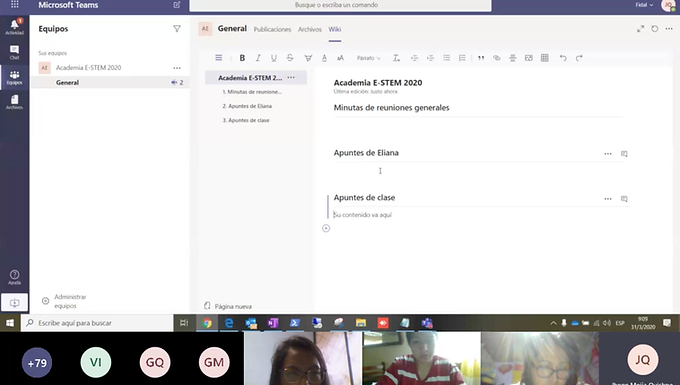Click the Windows taskbar search box

(97, 323)
